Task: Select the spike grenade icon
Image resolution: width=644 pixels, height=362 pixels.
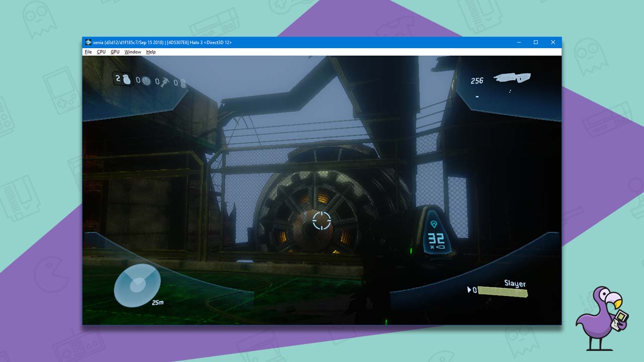Action: pyautogui.click(x=165, y=81)
